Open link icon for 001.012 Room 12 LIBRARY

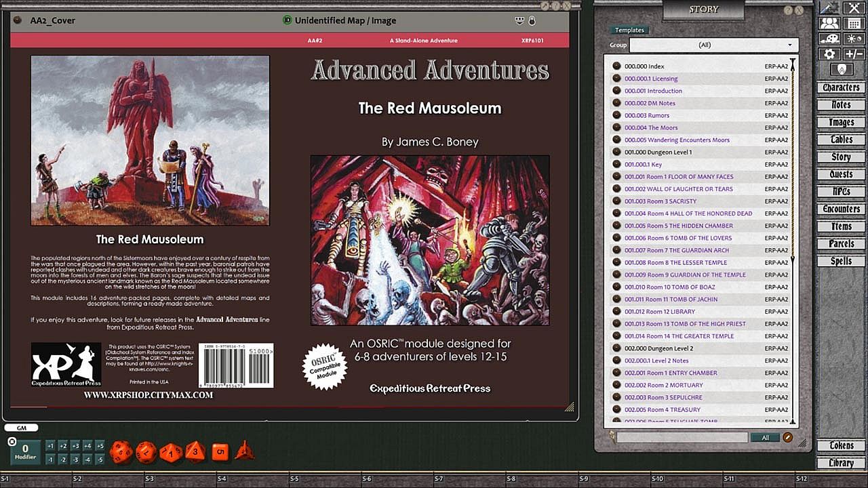point(616,311)
